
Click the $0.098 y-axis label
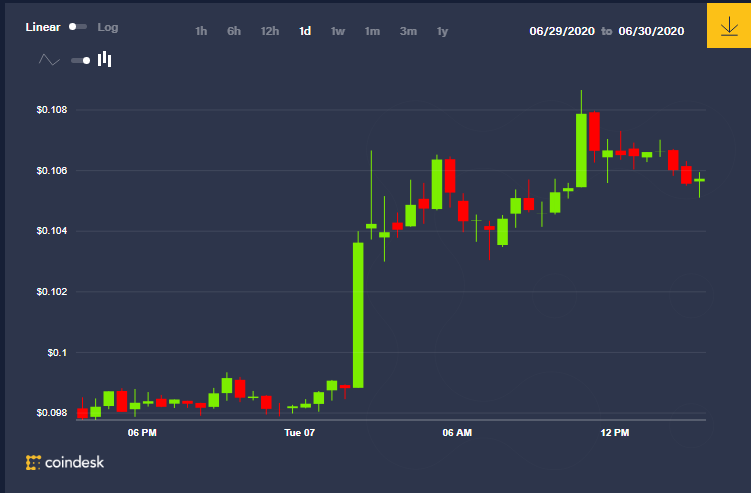52,413
